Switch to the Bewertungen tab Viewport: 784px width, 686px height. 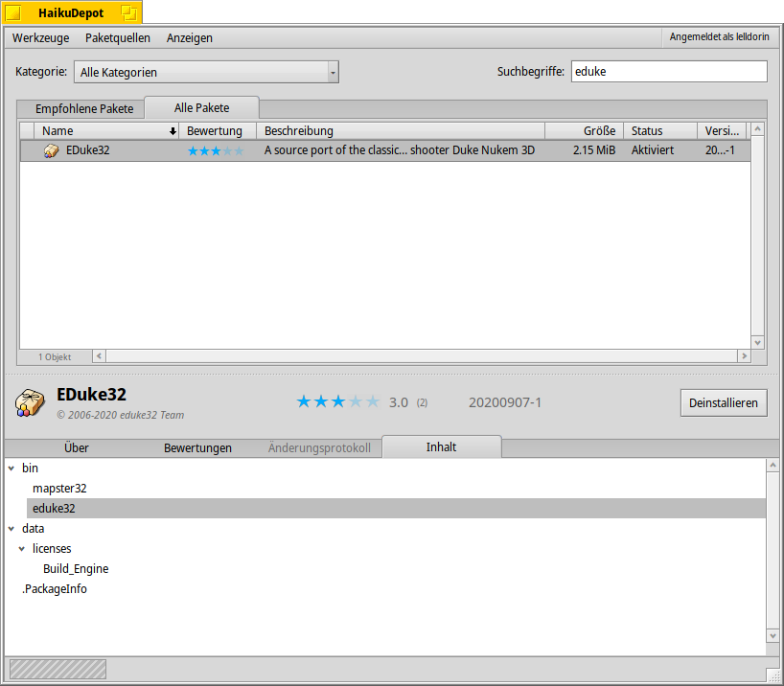pyautogui.click(x=197, y=447)
